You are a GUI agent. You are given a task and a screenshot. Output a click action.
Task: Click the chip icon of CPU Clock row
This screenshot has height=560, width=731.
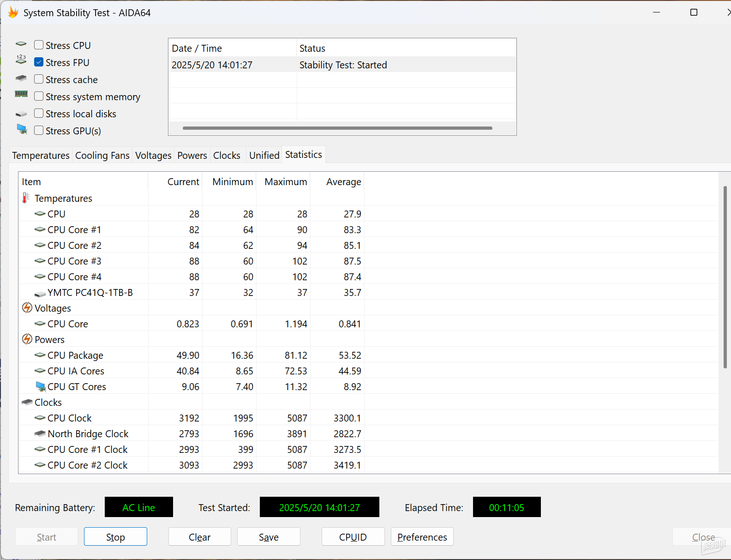pyautogui.click(x=40, y=418)
